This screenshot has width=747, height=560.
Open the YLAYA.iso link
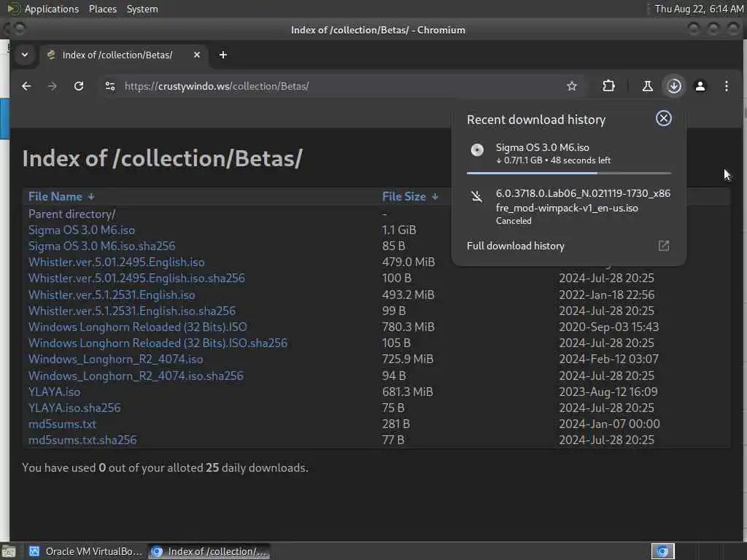click(x=54, y=392)
